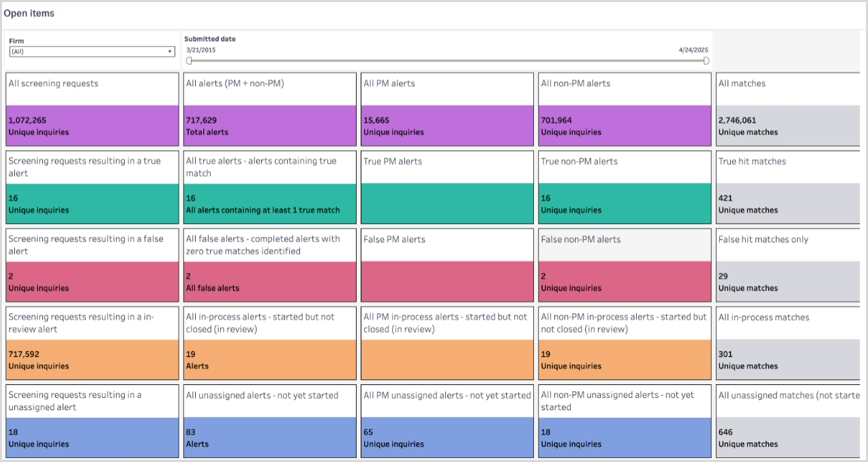
Task: Click the Open items dashboard title
Action: (29, 14)
